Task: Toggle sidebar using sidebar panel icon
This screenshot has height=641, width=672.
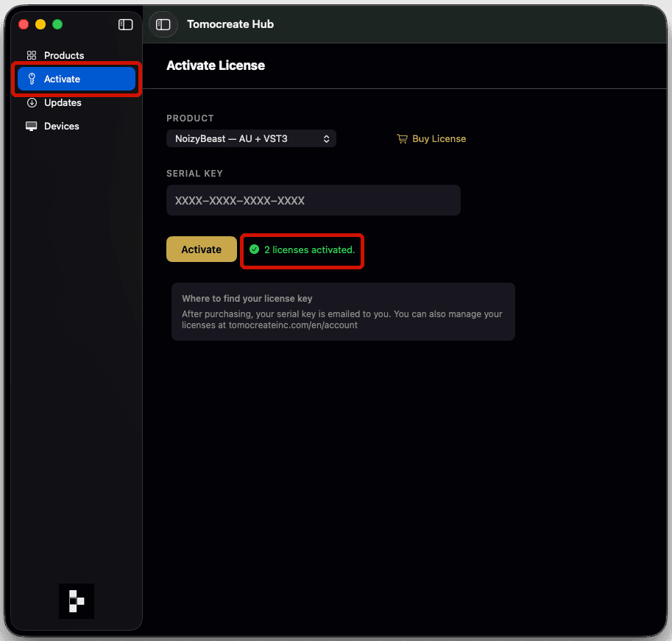Action: click(126, 24)
